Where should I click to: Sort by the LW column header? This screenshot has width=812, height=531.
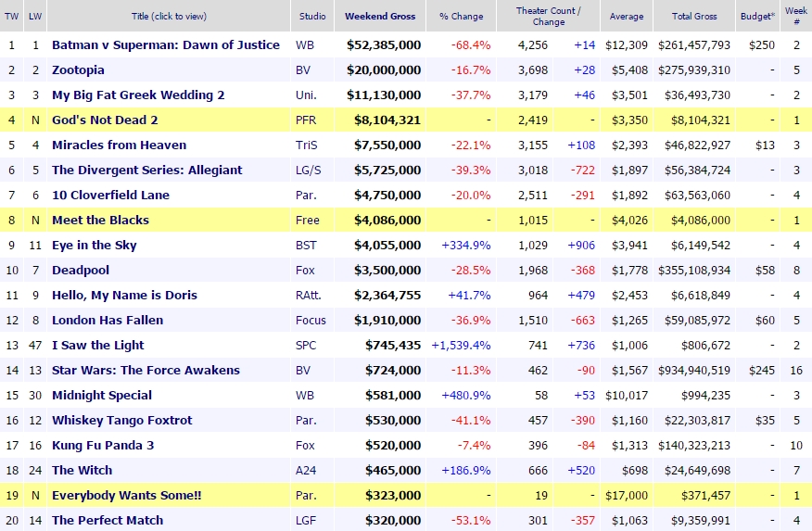(35, 16)
